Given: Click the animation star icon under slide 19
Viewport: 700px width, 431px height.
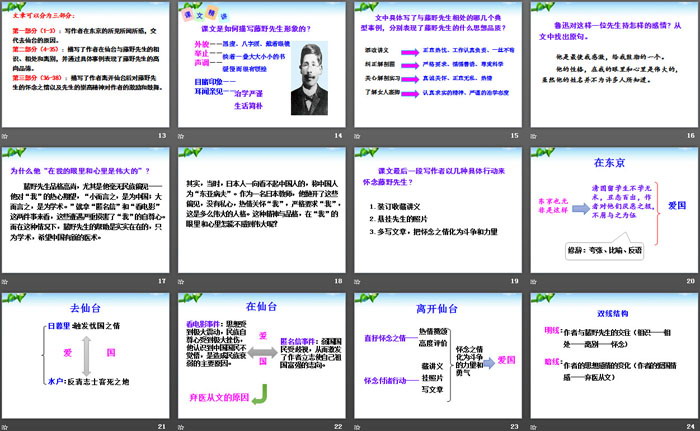Looking at the screenshot, I should [357, 282].
